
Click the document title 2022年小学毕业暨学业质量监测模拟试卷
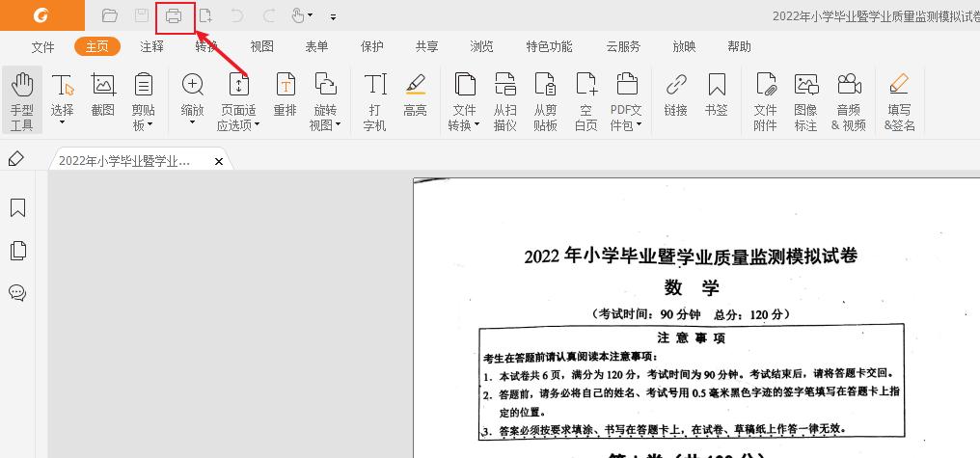click(692, 256)
